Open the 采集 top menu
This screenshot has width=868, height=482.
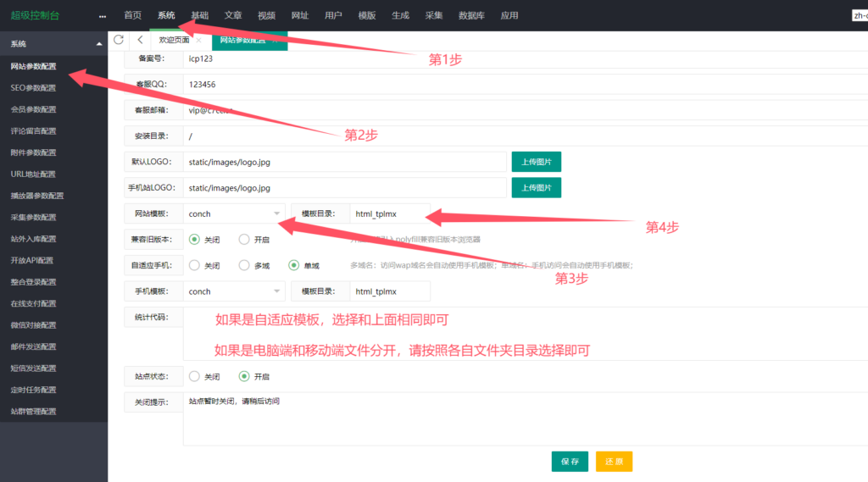point(434,15)
